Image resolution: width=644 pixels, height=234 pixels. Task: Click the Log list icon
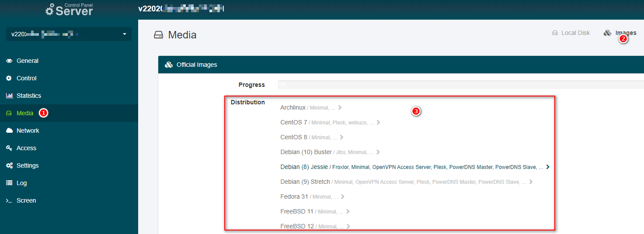click(9, 183)
